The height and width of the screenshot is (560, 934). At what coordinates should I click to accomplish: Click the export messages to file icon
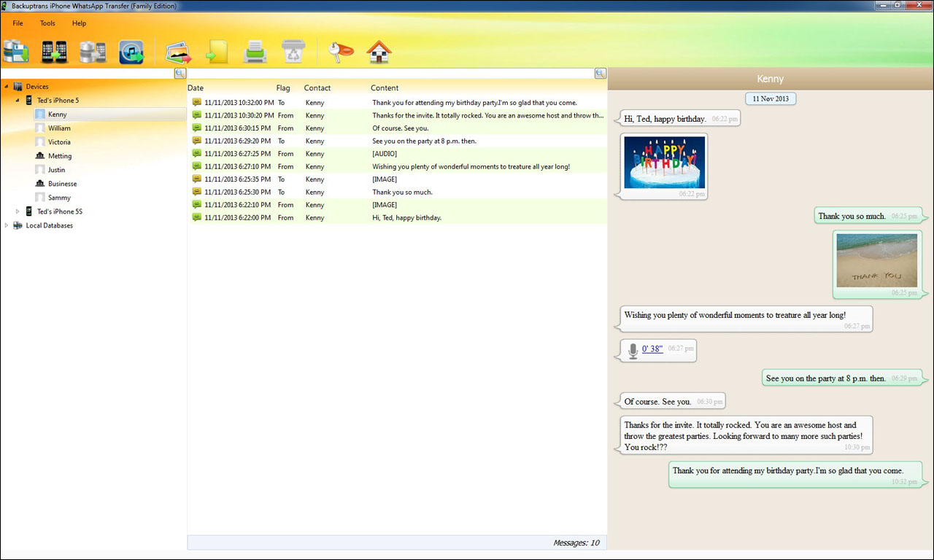point(216,51)
